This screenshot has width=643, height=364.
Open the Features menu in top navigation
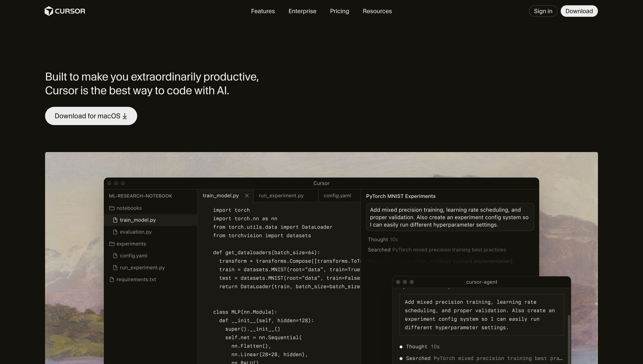tap(263, 11)
